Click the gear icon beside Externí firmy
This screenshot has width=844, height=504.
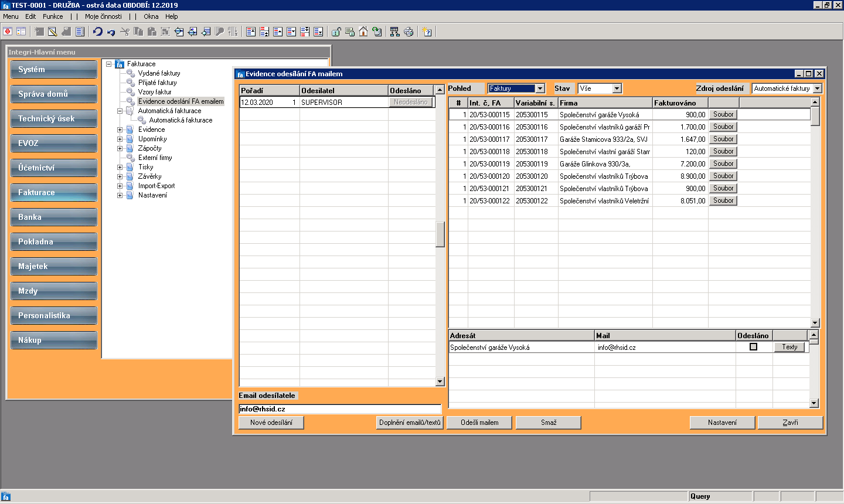131,158
